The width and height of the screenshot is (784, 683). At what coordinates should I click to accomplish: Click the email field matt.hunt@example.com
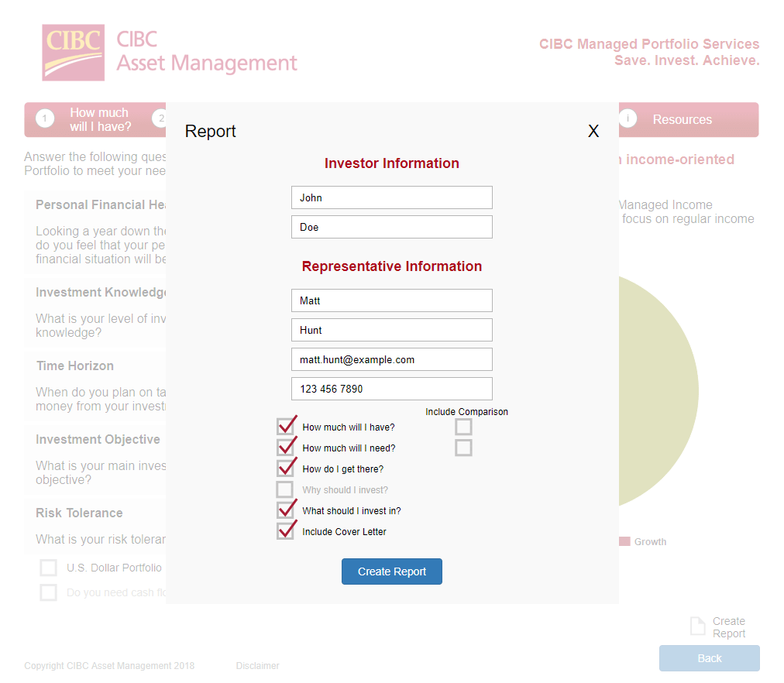click(391, 359)
